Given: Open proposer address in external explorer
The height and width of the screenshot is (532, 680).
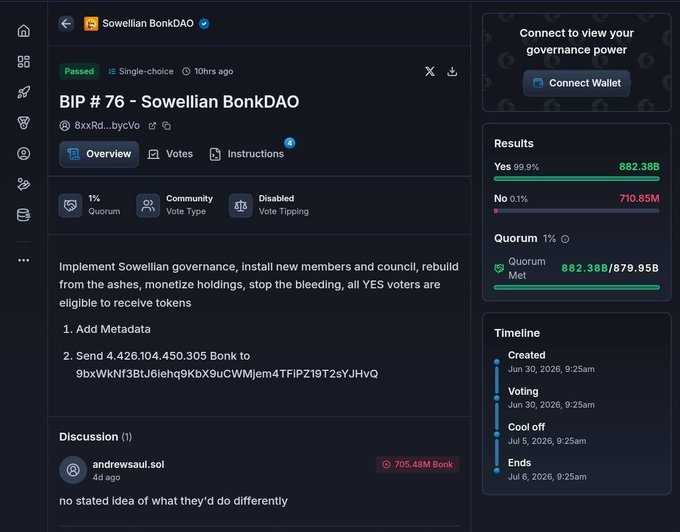Looking at the screenshot, I should pyautogui.click(x=152, y=126).
